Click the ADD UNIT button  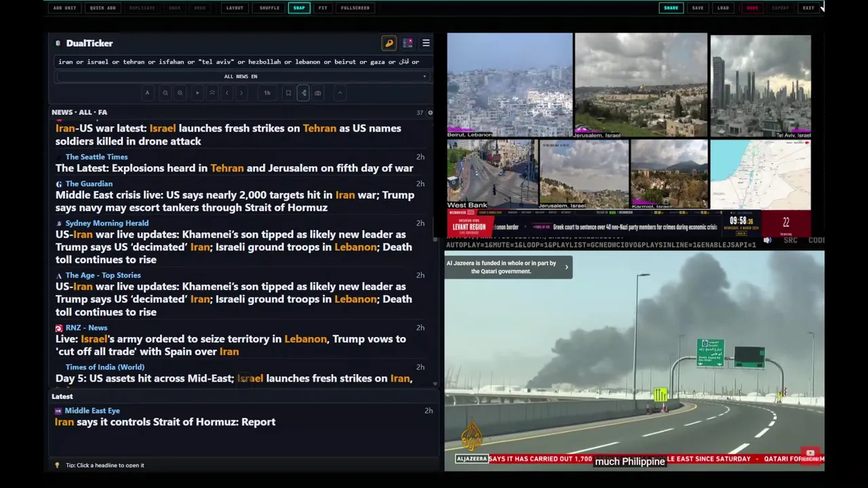[x=64, y=8]
